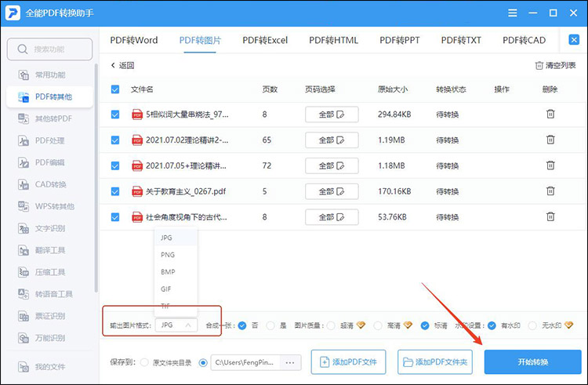Go back with 返回
588x385 pixels.
pyautogui.click(x=122, y=66)
